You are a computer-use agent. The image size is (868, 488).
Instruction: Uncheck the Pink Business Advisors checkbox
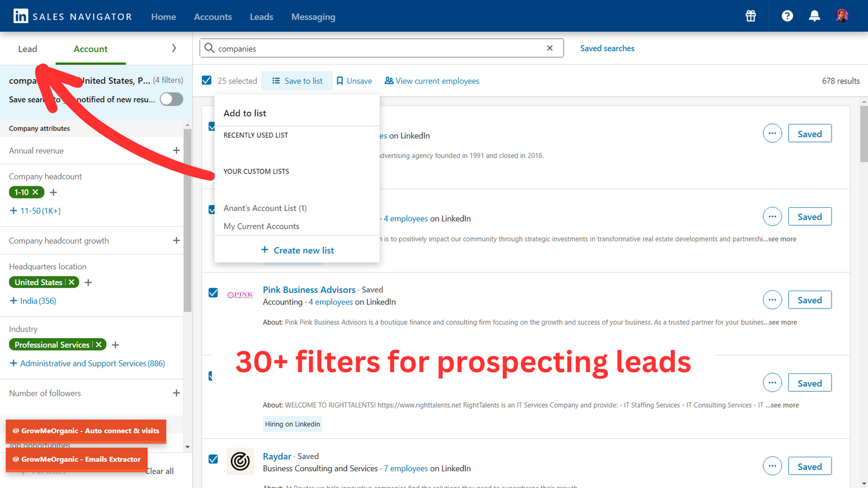pos(213,293)
